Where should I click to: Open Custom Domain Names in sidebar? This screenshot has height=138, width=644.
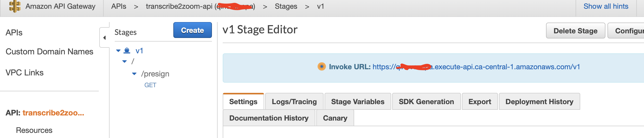(x=49, y=52)
